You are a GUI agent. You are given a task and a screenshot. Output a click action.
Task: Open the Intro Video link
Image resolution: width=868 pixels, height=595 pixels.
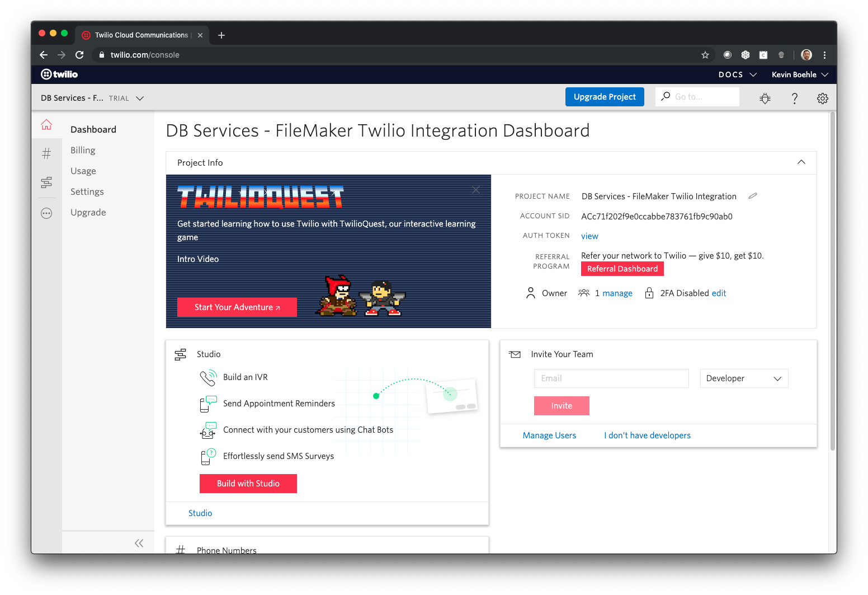(198, 259)
